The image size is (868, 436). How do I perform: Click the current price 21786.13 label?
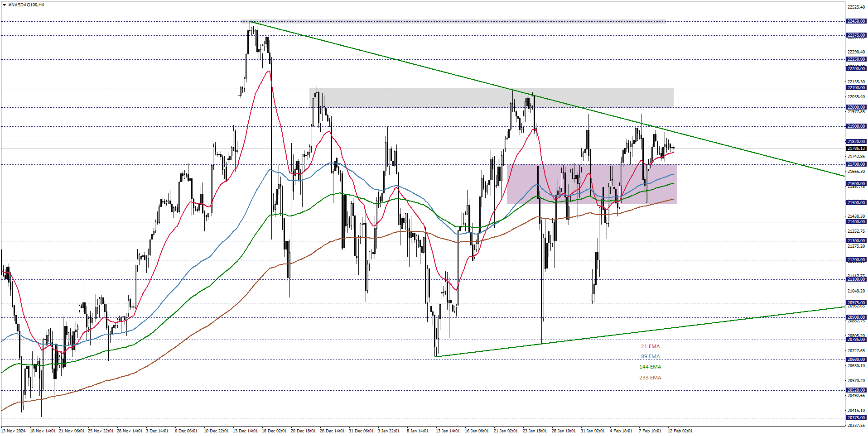pyautogui.click(x=856, y=148)
